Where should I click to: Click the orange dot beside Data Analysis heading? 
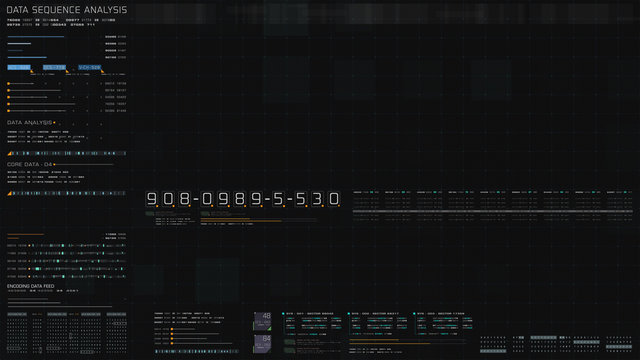[x=54, y=122]
